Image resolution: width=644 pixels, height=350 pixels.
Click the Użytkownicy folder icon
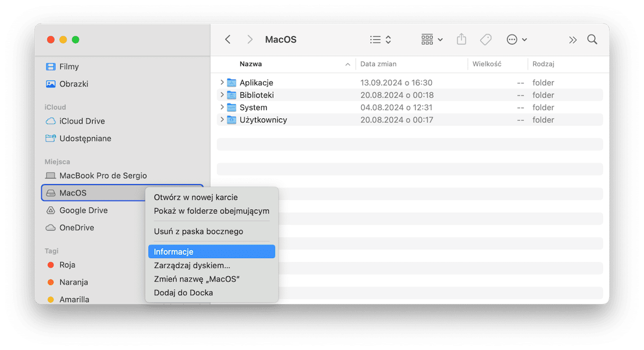pos(231,120)
